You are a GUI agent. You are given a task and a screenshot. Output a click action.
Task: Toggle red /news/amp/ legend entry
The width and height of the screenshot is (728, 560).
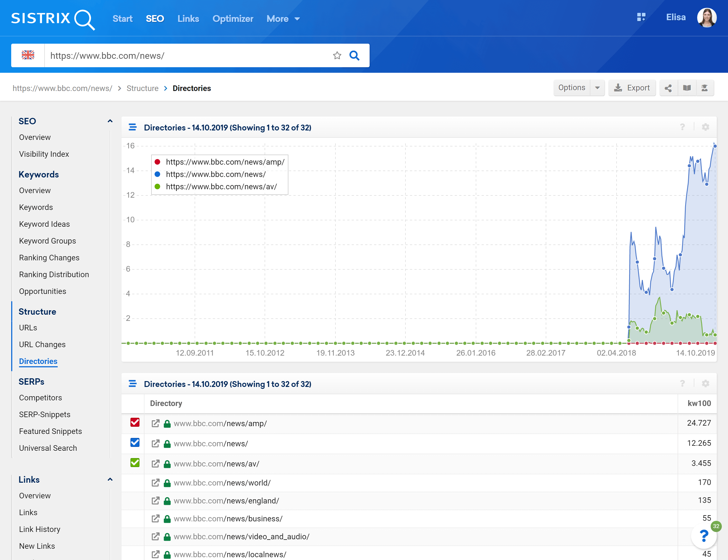(219, 162)
